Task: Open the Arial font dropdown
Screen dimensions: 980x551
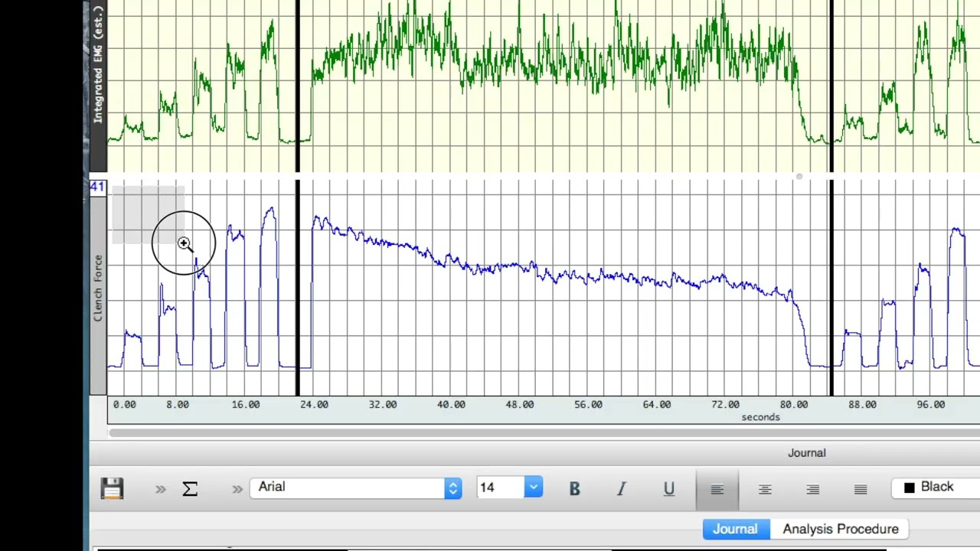Action: [x=355, y=487]
